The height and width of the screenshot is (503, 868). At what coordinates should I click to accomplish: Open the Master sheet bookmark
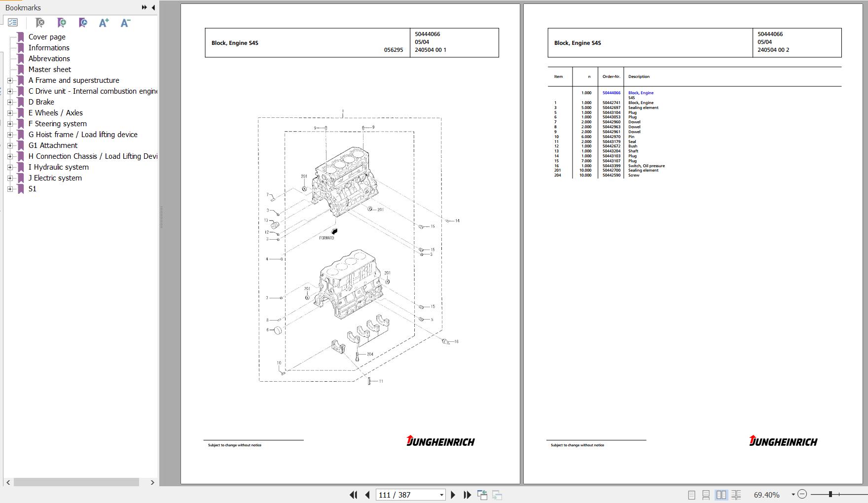pos(50,70)
